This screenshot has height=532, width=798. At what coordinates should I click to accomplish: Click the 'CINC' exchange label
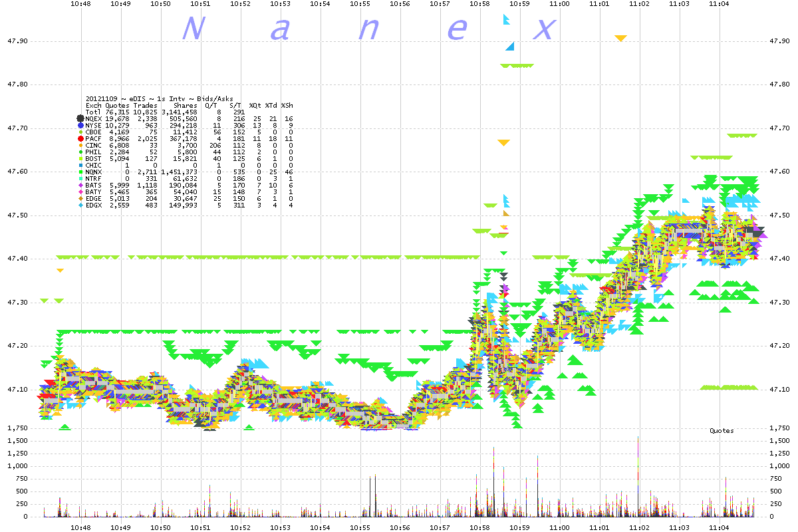[x=94, y=145]
